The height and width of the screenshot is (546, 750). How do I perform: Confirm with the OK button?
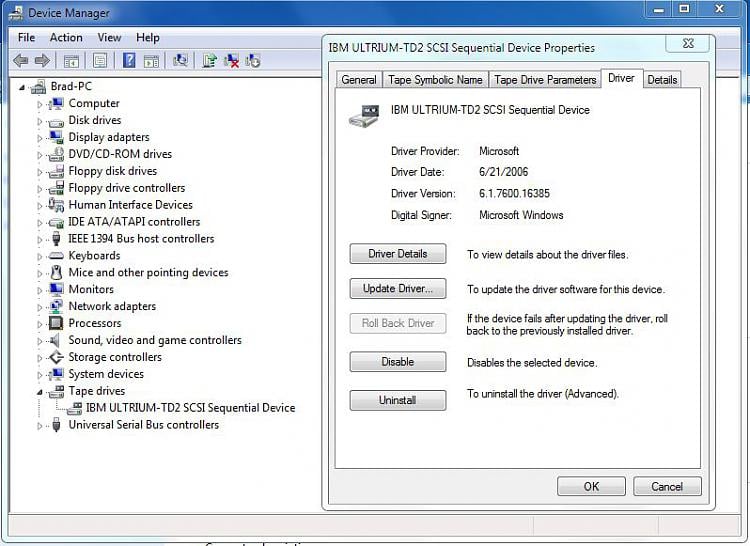[591, 486]
